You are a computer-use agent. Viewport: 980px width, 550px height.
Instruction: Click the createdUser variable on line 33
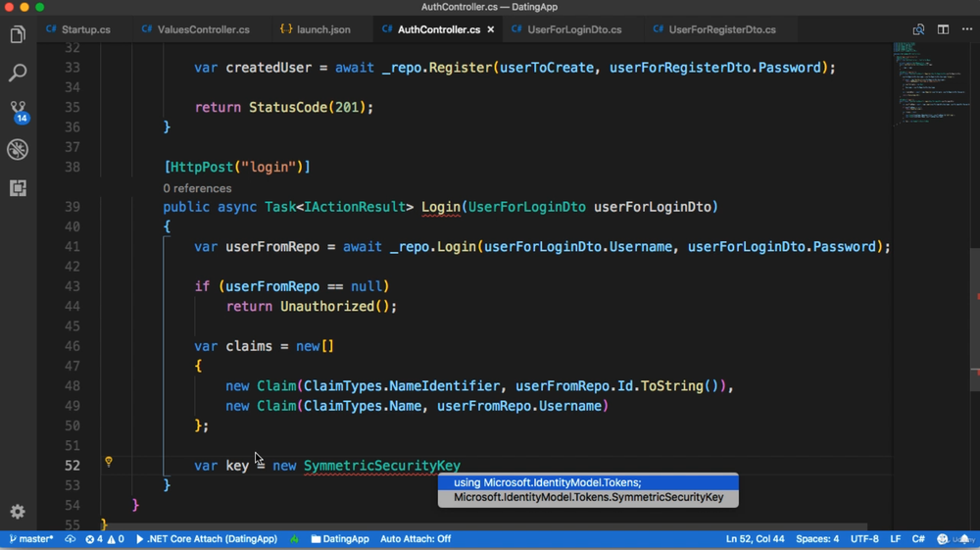[x=269, y=68]
